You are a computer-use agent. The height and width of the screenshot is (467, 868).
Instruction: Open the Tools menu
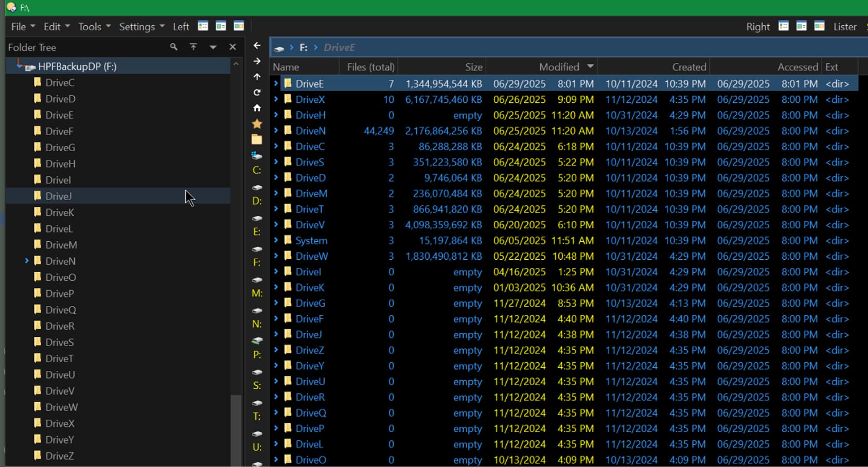pos(94,27)
